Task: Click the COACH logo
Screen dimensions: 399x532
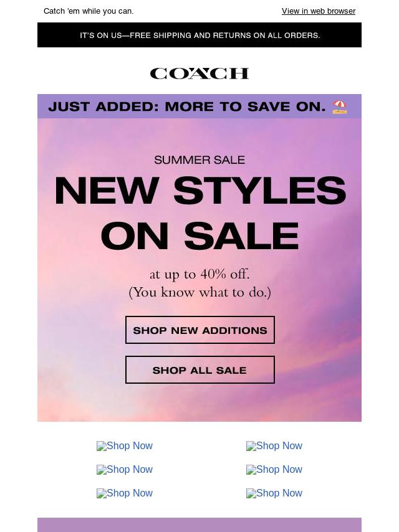Action: pos(199,74)
